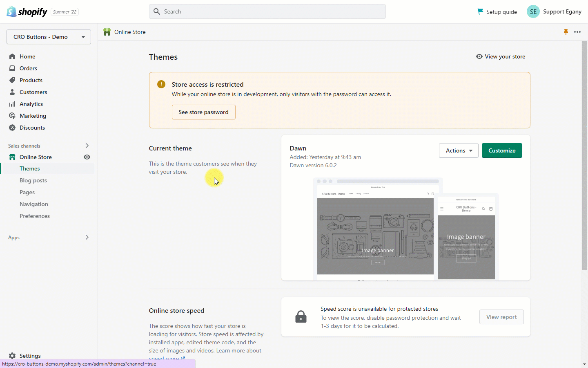Click the scrollbar down arrow
The image size is (588, 368).
[585, 364]
